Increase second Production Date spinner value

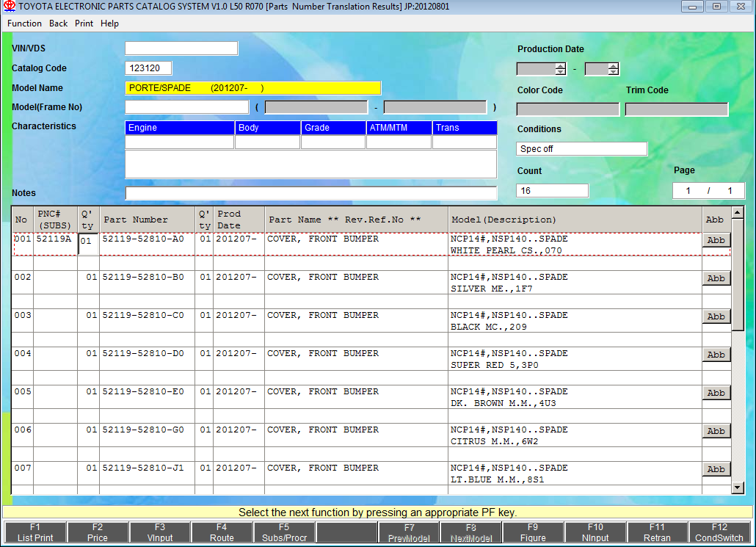(613, 65)
